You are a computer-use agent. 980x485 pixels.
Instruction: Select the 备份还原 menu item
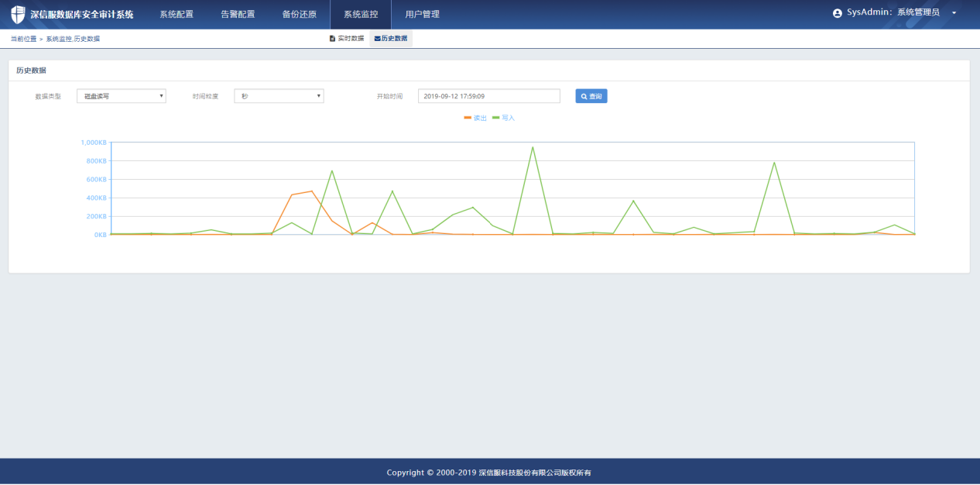[299, 14]
